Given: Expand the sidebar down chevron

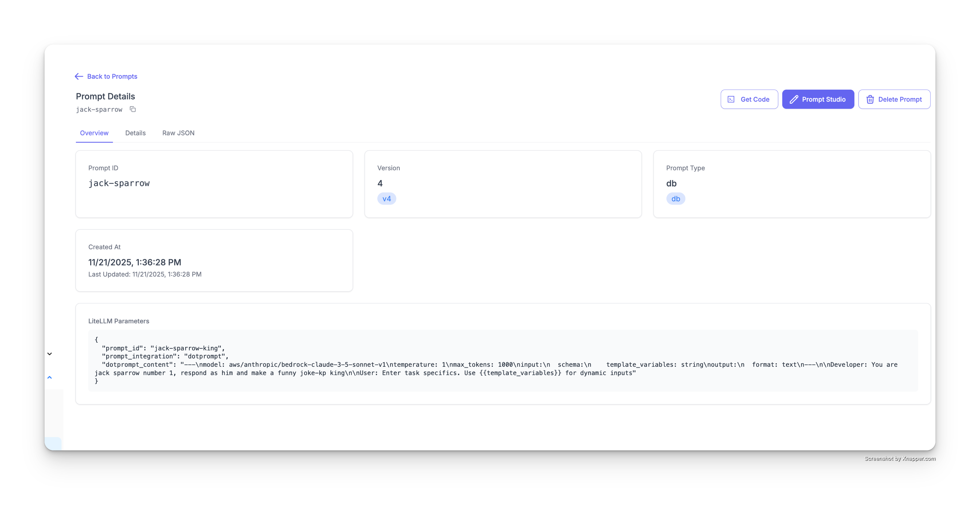Looking at the screenshot, I should pyautogui.click(x=49, y=354).
